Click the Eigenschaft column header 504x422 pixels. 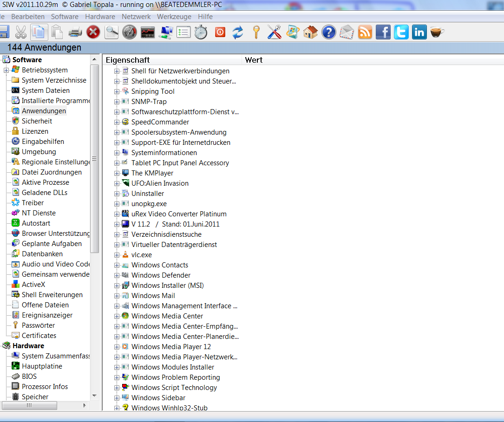click(172, 60)
